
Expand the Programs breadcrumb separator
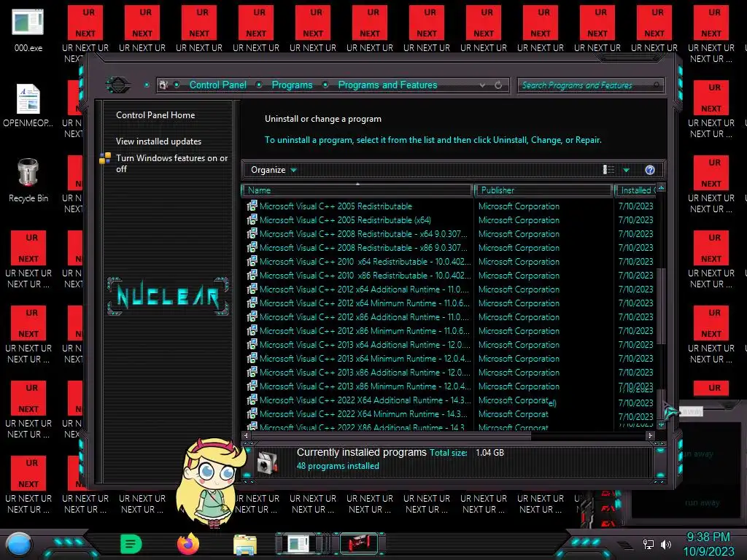(325, 85)
